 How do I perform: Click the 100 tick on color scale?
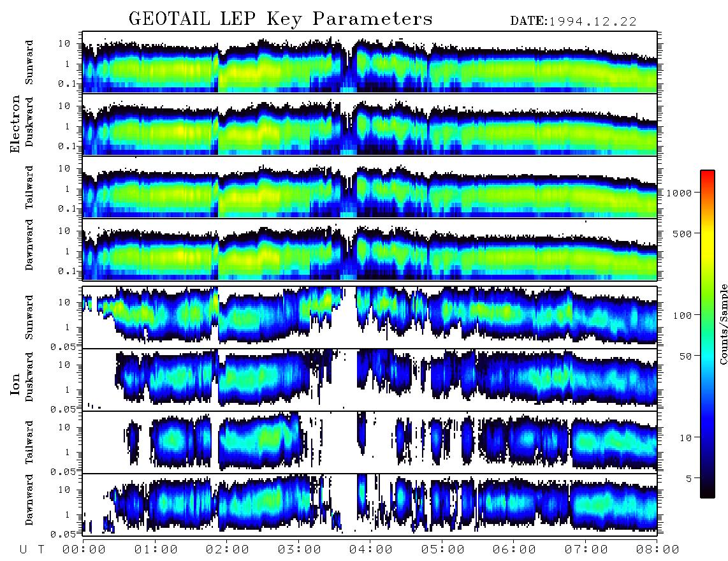(x=683, y=316)
